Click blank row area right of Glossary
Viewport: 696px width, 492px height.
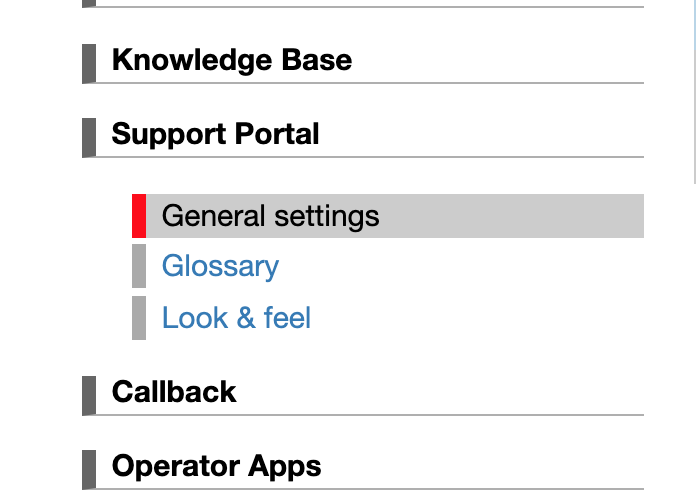coord(460,267)
